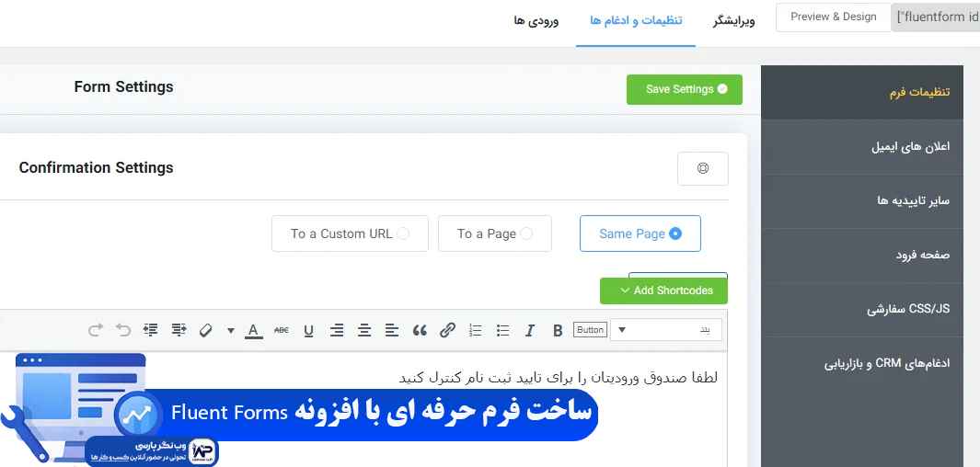This screenshot has width=980, height=467.
Task: Select the To a Page radio option
Action: (495, 233)
